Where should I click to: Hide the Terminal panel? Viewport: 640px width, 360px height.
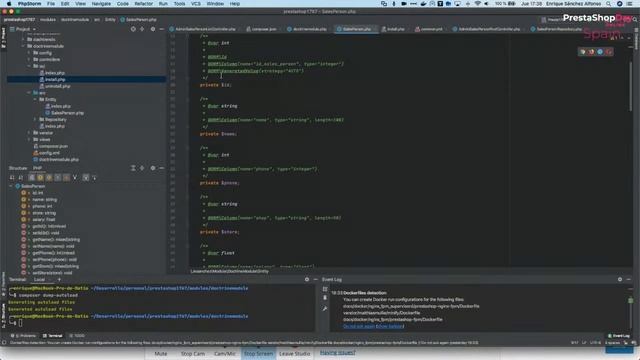(316, 279)
